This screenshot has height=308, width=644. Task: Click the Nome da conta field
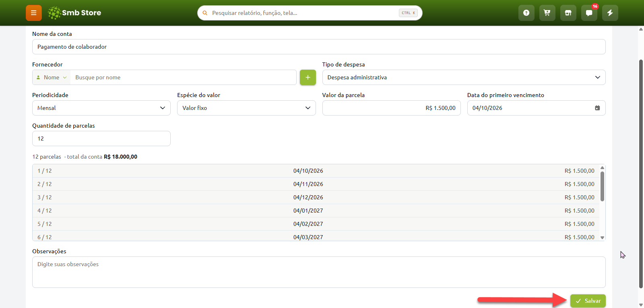pos(319,47)
